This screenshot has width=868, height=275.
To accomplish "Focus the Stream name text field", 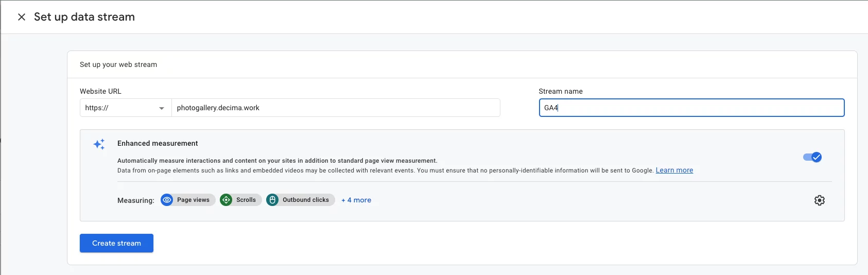I will click(691, 108).
